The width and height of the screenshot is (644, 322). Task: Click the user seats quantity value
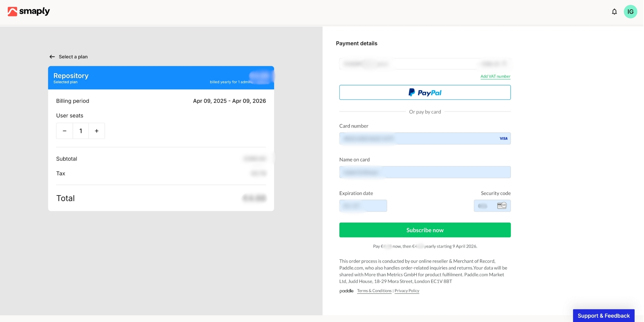tap(81, 131)
